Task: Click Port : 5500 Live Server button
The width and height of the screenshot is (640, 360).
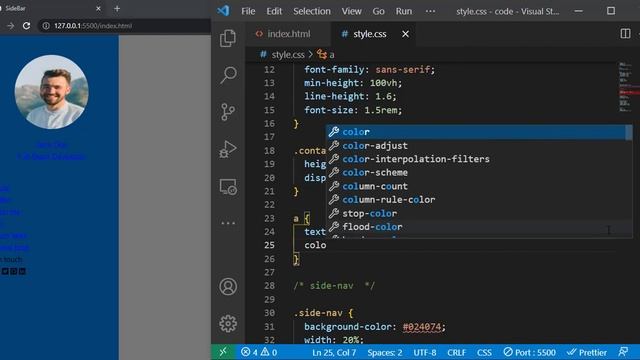Action: [529, 352]
